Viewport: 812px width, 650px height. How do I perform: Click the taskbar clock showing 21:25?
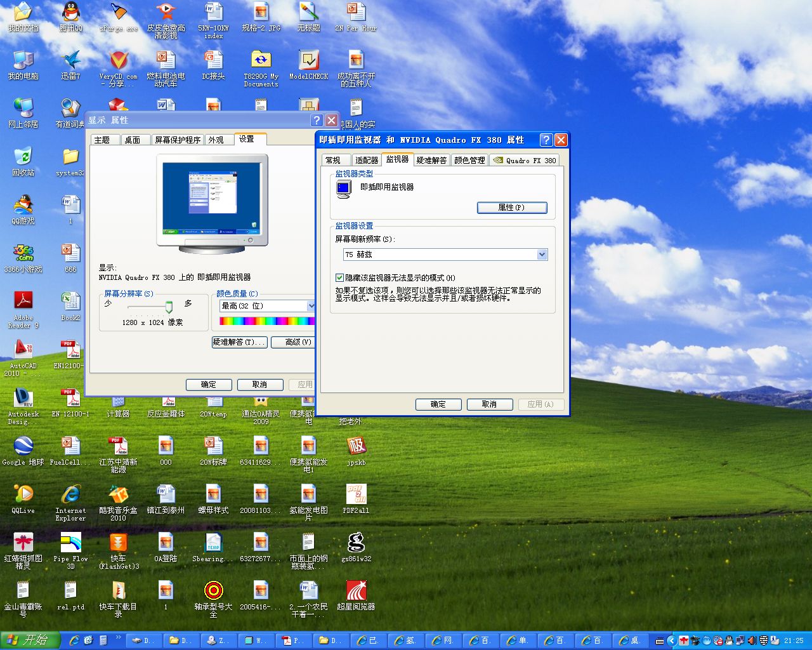tap(794, 640)
